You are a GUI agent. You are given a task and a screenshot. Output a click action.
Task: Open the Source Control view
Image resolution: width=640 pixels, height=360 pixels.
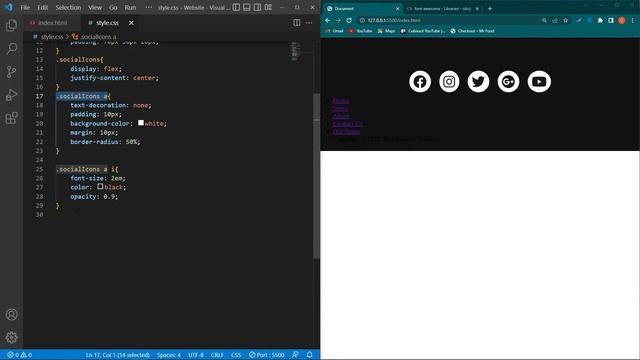(11, 72)
